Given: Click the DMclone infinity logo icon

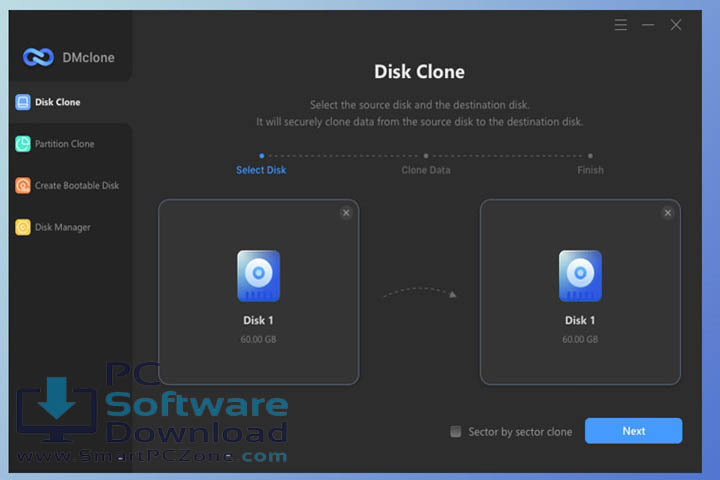Looking at the screenshot, I should coord(38,57).
